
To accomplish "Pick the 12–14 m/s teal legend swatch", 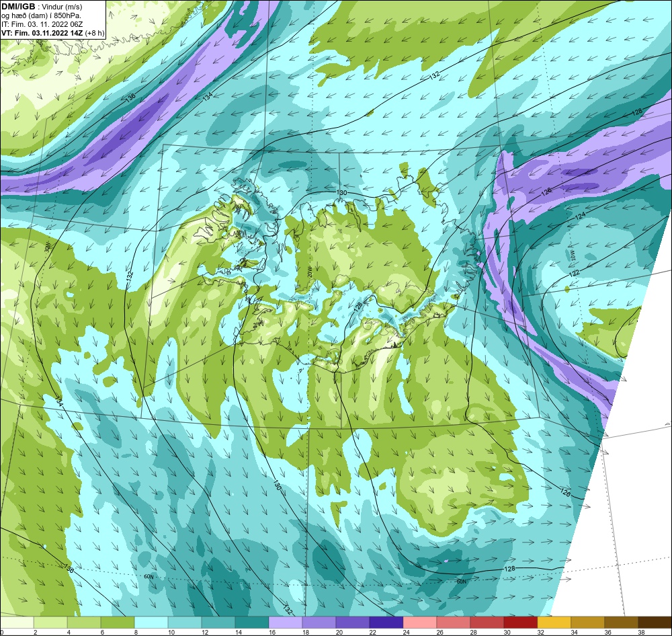I will click(x=218, y=623).
